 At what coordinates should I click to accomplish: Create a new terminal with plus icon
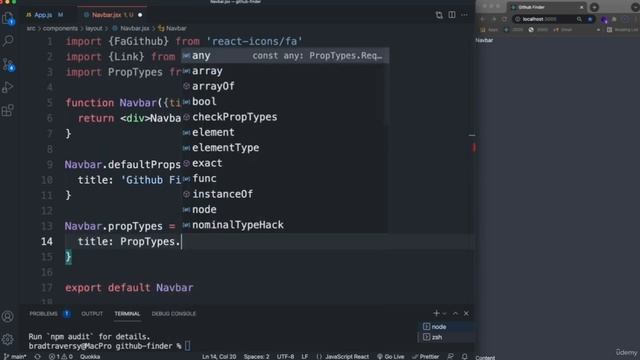coord(436,313)
